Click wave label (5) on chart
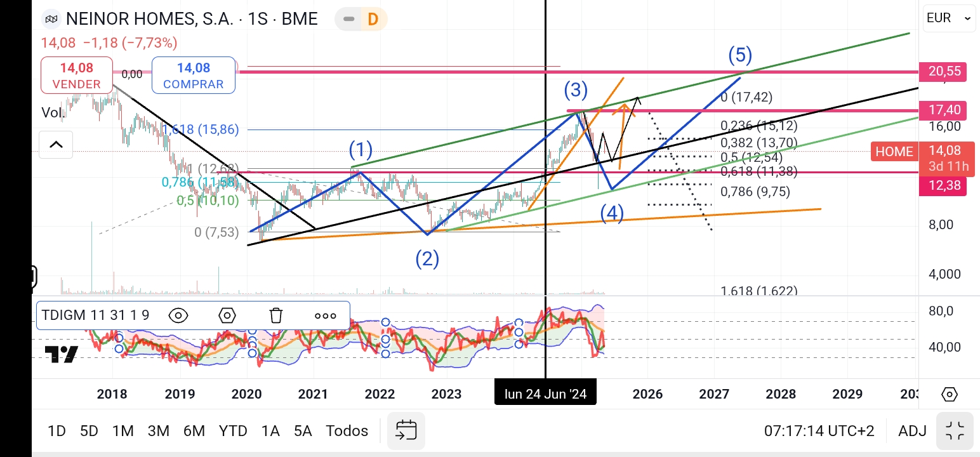This screenshot has height=457, width=980. [x=740, y=55]
